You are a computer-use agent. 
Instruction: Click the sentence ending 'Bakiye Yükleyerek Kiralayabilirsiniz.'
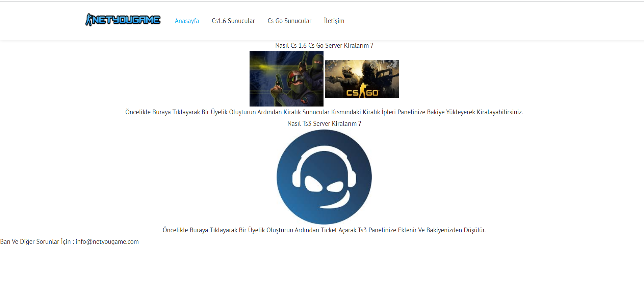pyautogui.click(x=324, y=112)
